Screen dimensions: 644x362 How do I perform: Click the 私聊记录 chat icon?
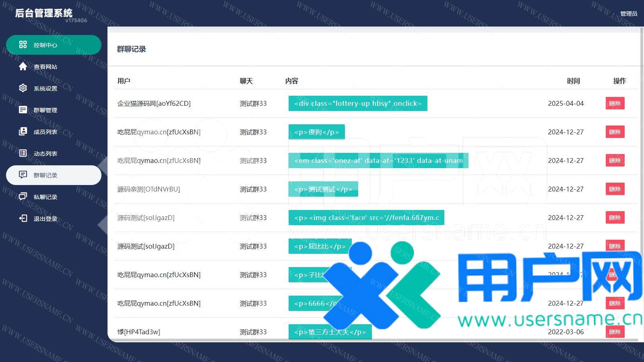tap(23, 197)
